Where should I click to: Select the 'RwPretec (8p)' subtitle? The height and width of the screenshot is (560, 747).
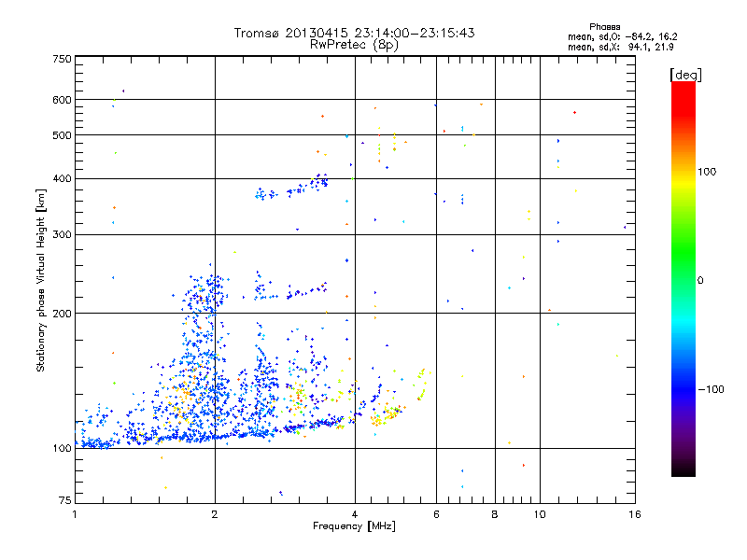[x=354, y=45]
